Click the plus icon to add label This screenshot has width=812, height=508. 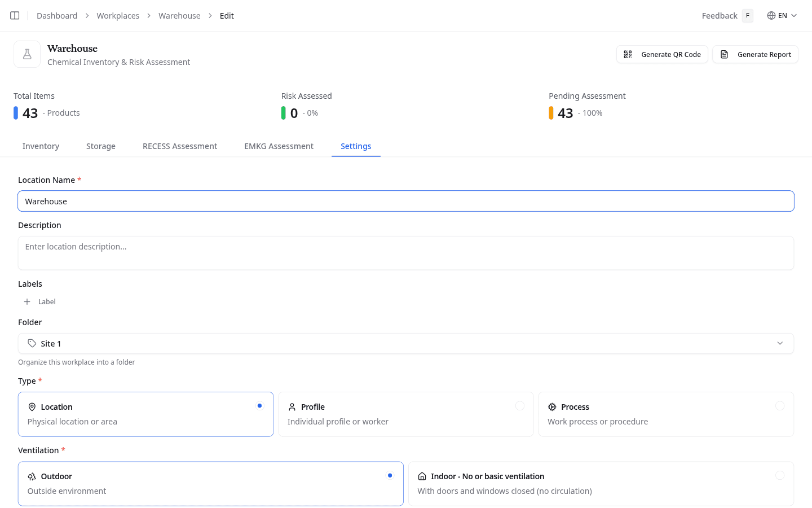point(27,302)
